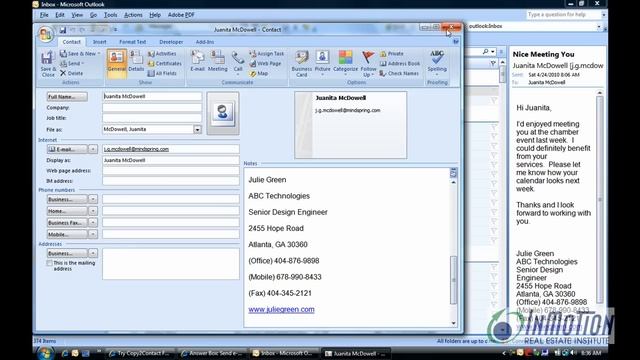The image size is (640, 360).
Task: Tick 'This is the mailing address' checkbox
Action: tap(49, 263)
